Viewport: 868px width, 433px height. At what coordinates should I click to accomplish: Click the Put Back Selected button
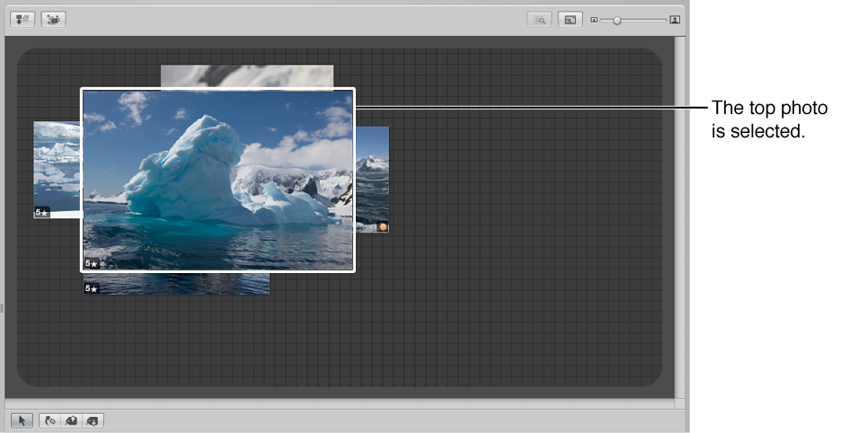click(x=22, y=20)
